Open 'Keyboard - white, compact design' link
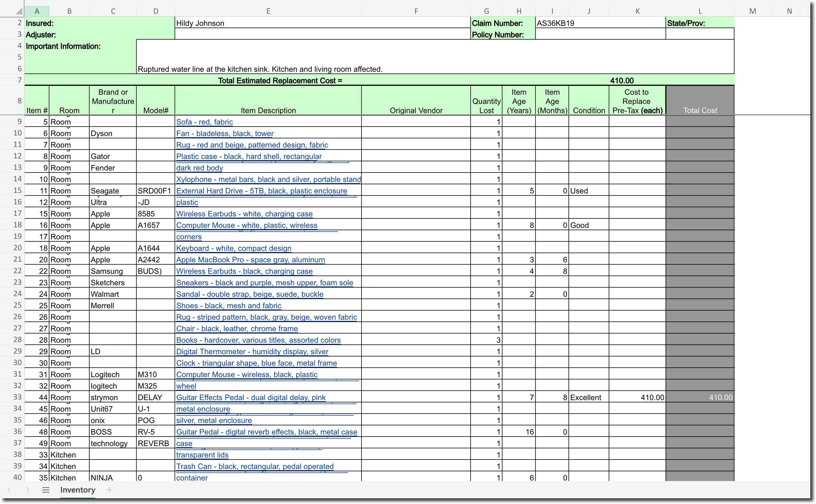Viewport: 816px width, 504px height. pyautogui.click(x=234, y=248)
